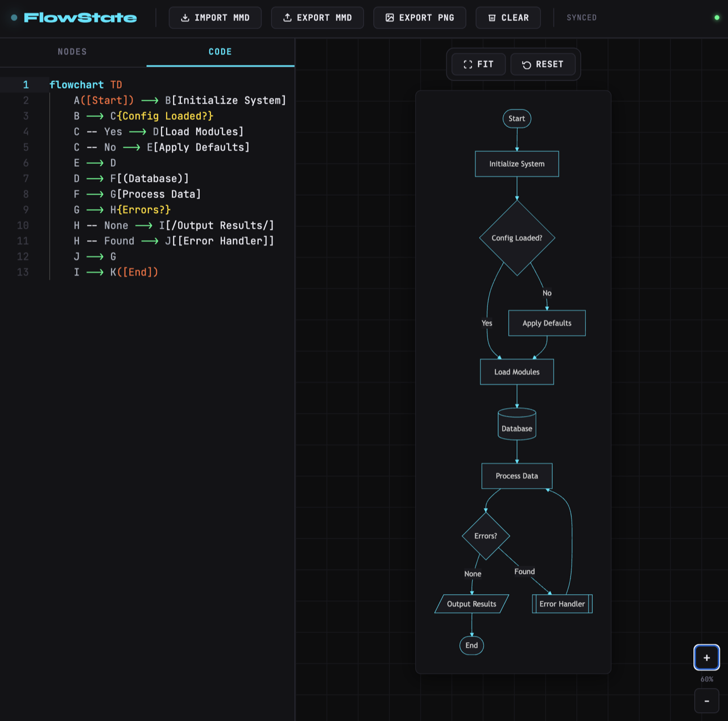This screenshot has height=721, width=728.
Task: Place cursor on 'flowchart TD' code line
Action: tap(86, 85)
